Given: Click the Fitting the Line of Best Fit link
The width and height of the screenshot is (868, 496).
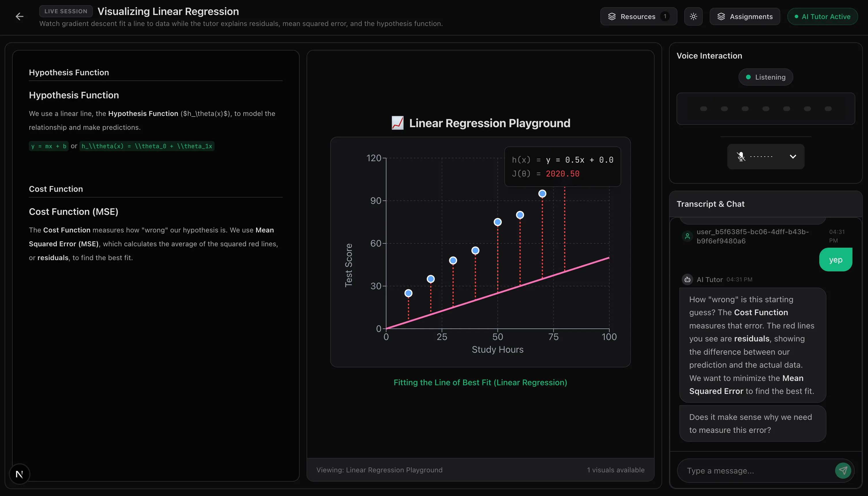Looking at the screenshot, I should click(x=480, y=383).
